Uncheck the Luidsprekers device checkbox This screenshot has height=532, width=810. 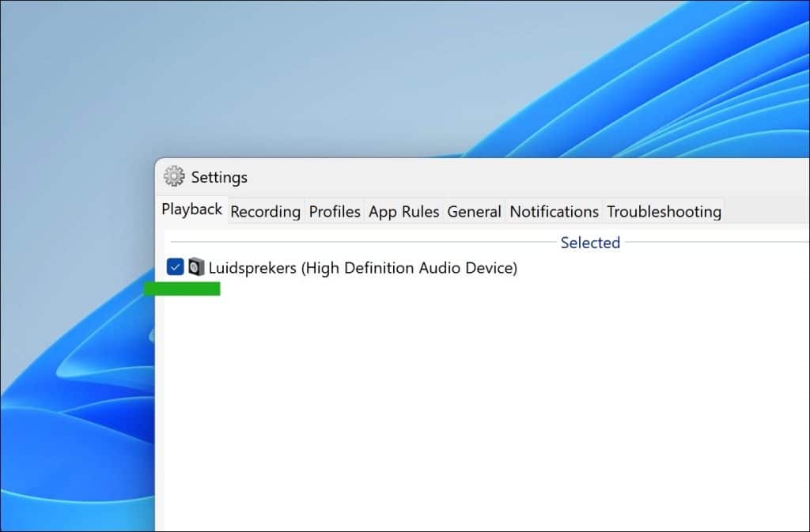pos(175,267)
